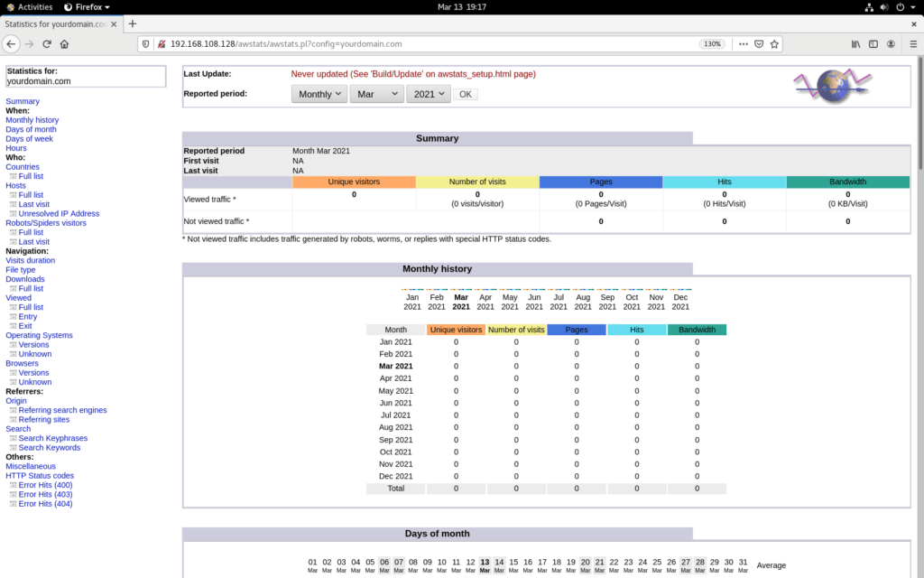
Task: Open the Firefox account icon
Action: click(891, 44)
